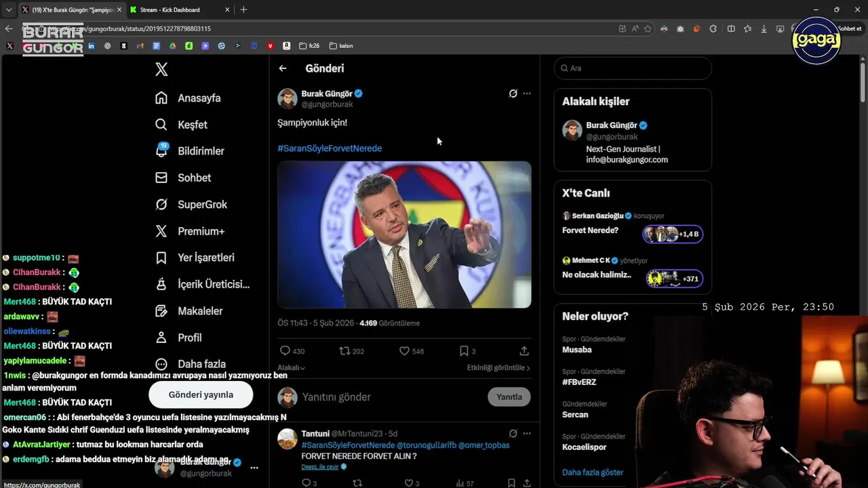Open LinkedIn bookmark icon
This screenshot has width=868, height=488.
click(91, 46)
